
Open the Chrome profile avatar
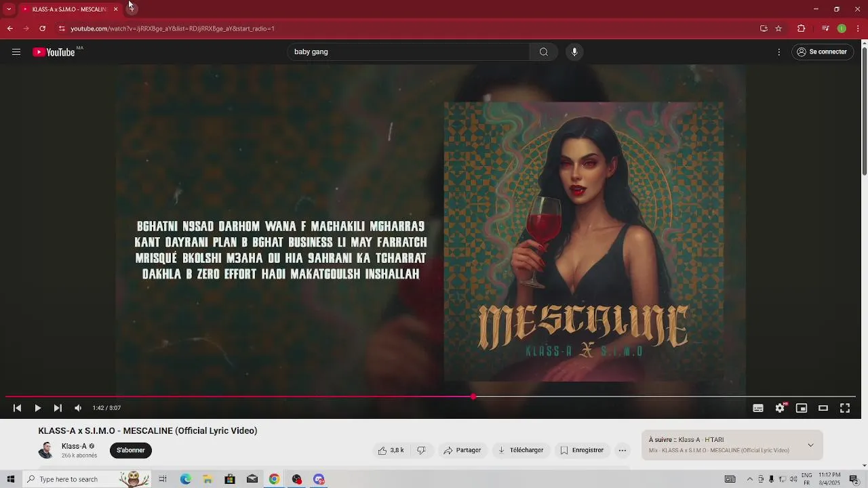(x=842, y=28)
